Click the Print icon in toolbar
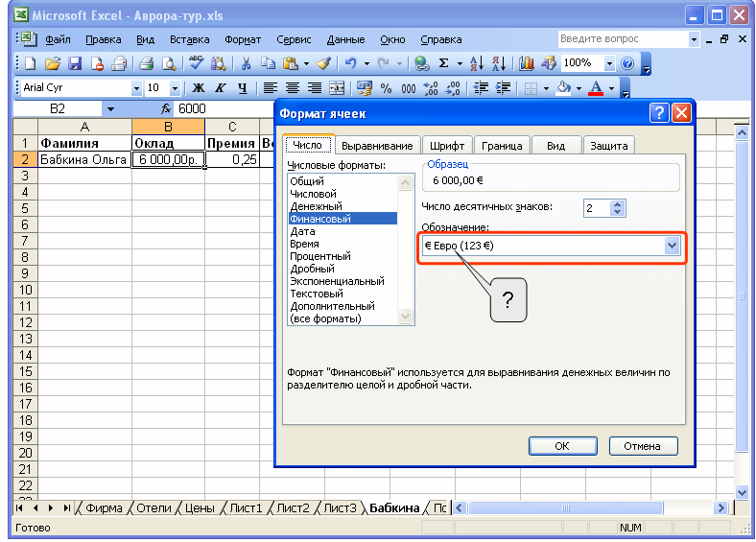The height and width of the screenshot is (542, 756). click(x=146, y=63)
